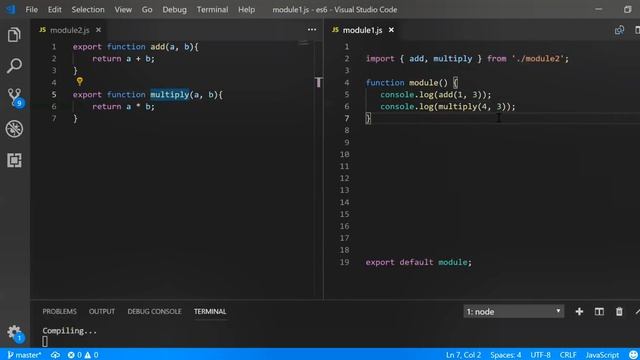Split the terminal panel
This screenshot has width=640, height=360.
pos(599,311)
